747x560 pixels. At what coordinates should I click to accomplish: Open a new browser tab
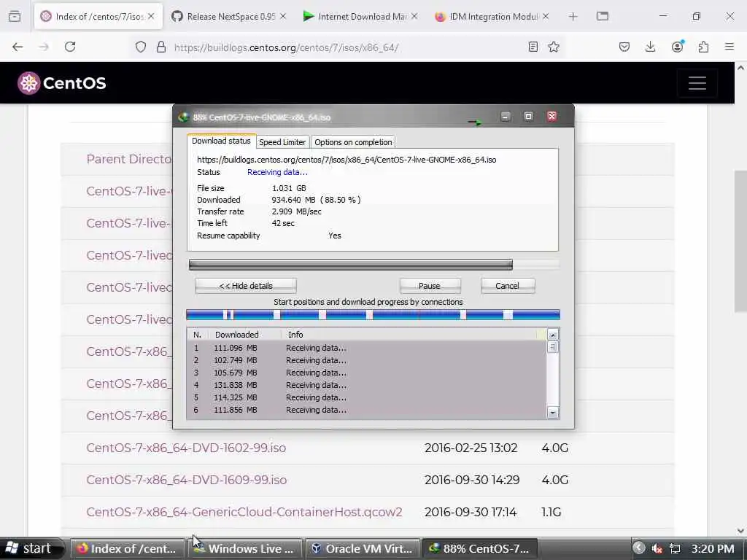(573, 17)
